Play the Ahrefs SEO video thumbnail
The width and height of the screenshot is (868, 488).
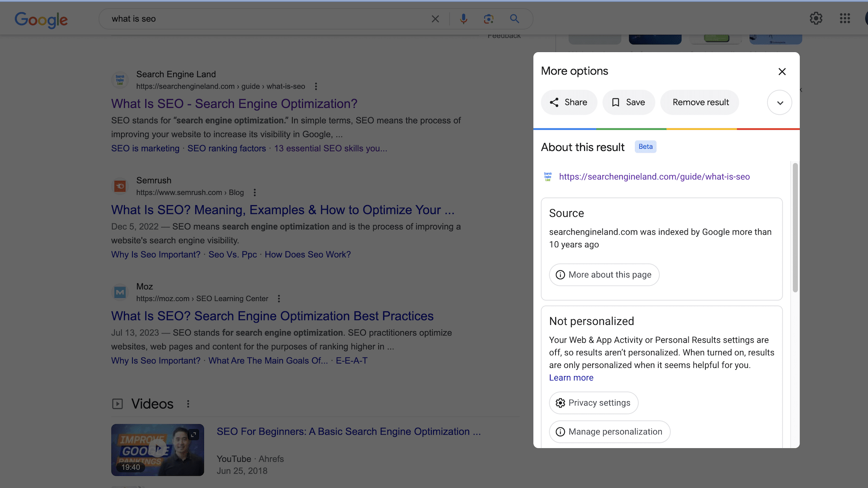point(157,450)
